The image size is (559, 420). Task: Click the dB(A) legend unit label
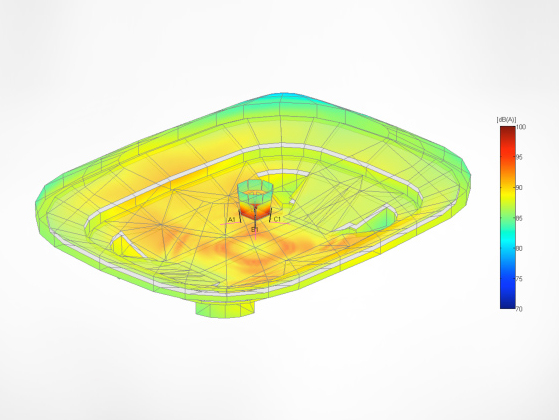(x=506, y=120)
